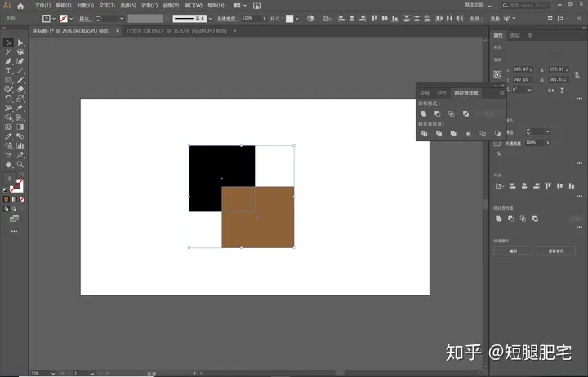Set None fill mode below swatches
This screenshot has width=588, height=377.
pyautogui.click(x=22, y=199)
